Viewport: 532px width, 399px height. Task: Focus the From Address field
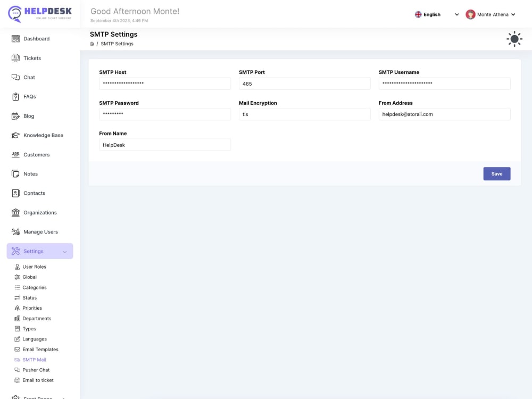(x=444, y=114)
